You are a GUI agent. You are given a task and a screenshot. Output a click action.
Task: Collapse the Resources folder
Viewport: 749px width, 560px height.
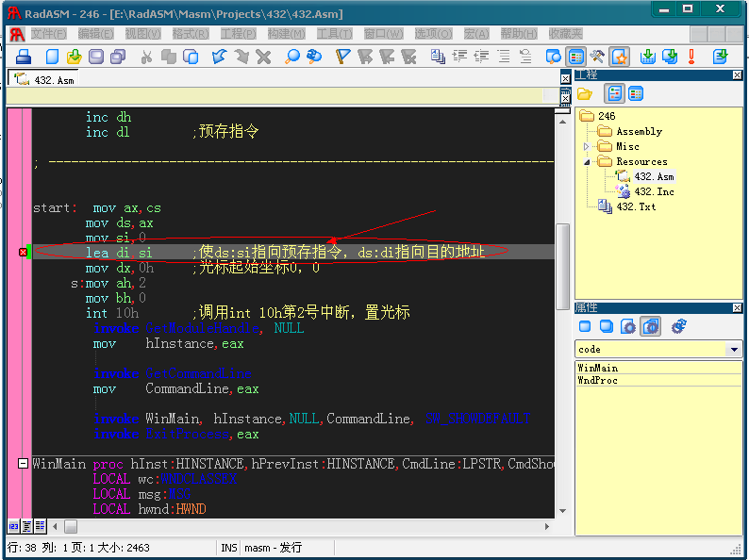pyautogui.click(x=587, y=162)
